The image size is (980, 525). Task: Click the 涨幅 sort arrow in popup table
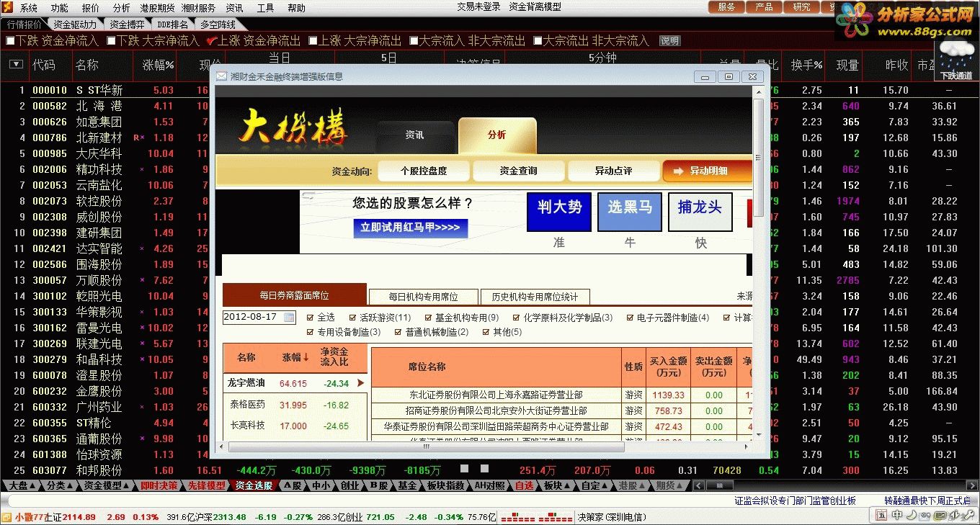click(x=306, y=357)
